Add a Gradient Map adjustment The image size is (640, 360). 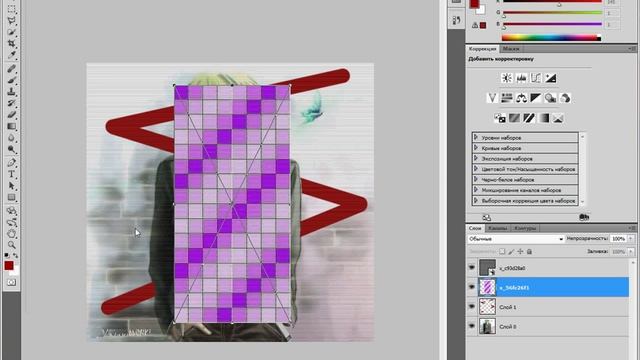click(544, 118)
